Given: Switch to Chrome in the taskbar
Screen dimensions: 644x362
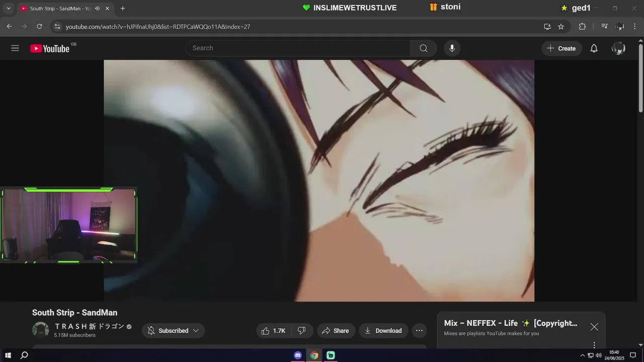Looking at the screenshot, I should tap(314, 355).
